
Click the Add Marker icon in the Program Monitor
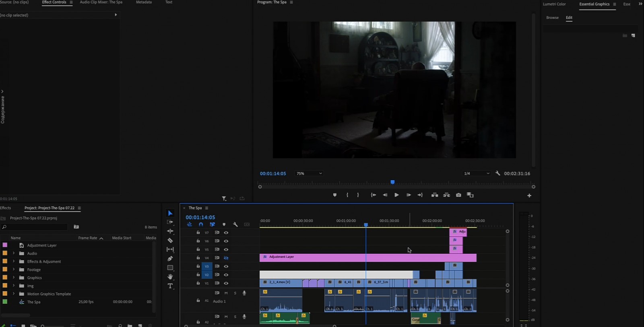coord(335,195)
